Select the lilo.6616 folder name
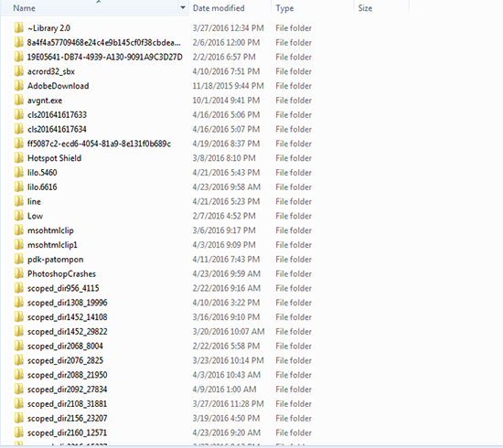The height and width of the screenshot is (448, 503). point(42,187)
